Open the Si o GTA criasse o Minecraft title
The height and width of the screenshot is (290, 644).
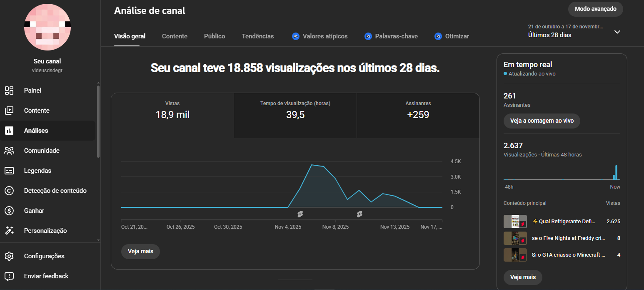tap(568, 255)
